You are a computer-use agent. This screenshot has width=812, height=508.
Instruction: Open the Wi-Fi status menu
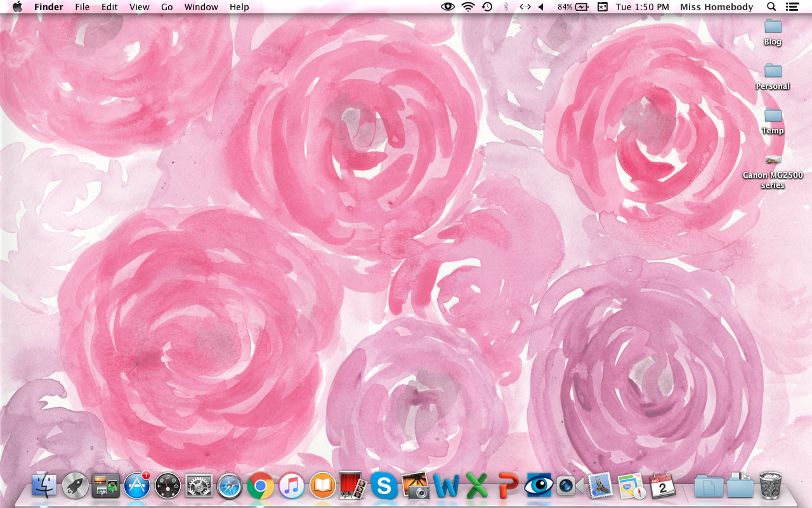468,7
